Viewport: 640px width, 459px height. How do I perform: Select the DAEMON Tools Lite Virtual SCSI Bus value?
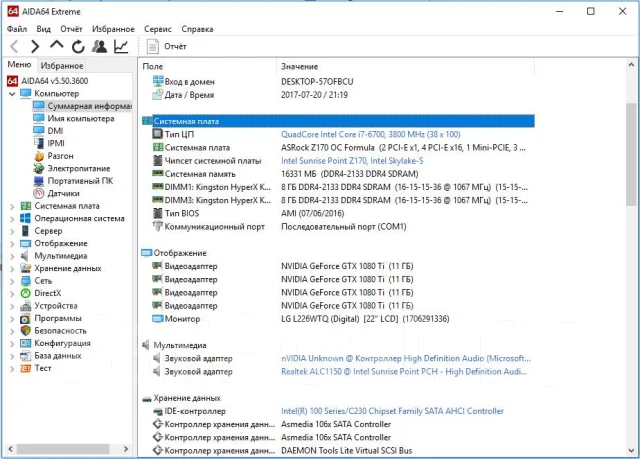click(x=347, y=450)
